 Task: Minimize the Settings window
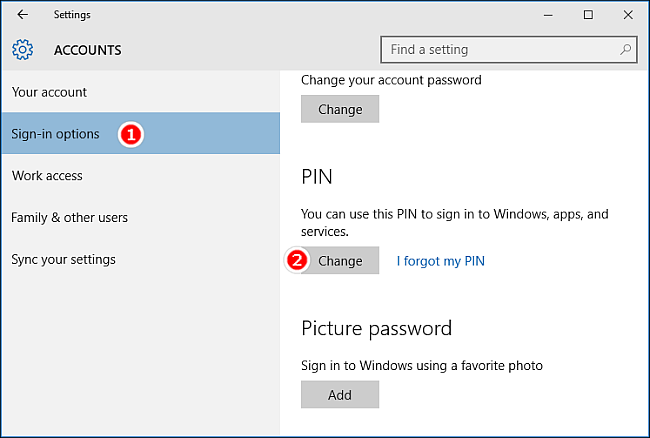pyautogui.click(x=548, y=15)
